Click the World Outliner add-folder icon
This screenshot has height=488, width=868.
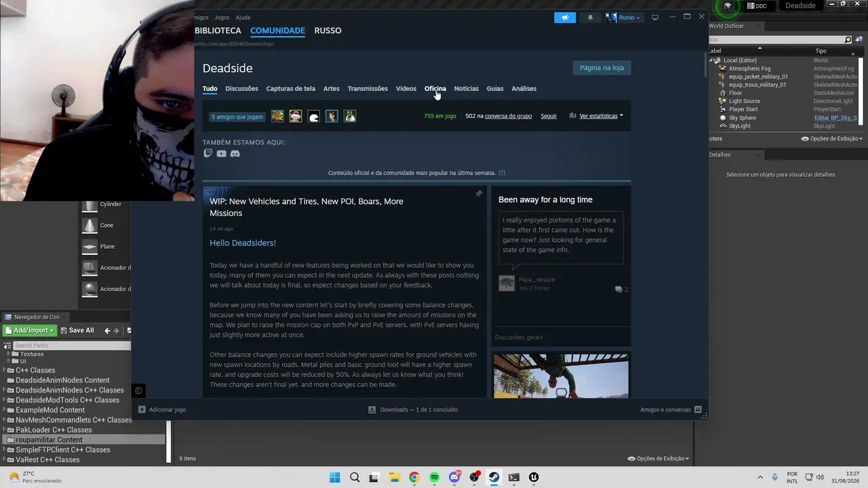[859, 40]
